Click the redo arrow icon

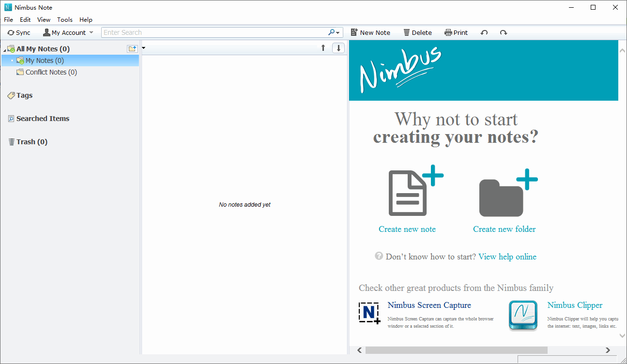(504, 32)
